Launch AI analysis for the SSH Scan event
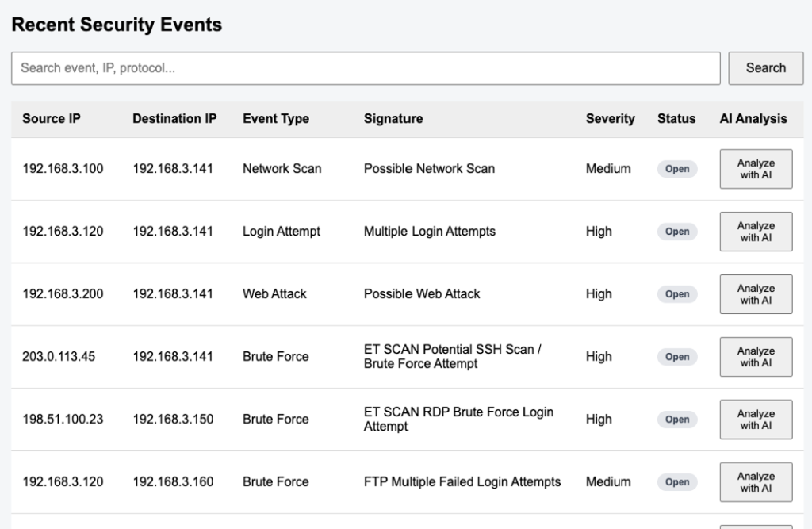 coord(756,357)
